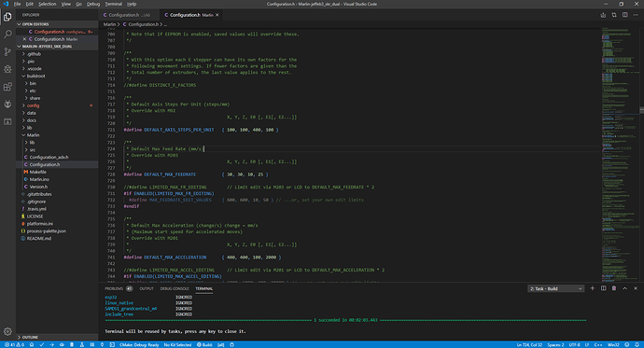Viewport: 644px width, 348px height.
Task: Click No Kit Selected in status bar
Action: point(177,344)
